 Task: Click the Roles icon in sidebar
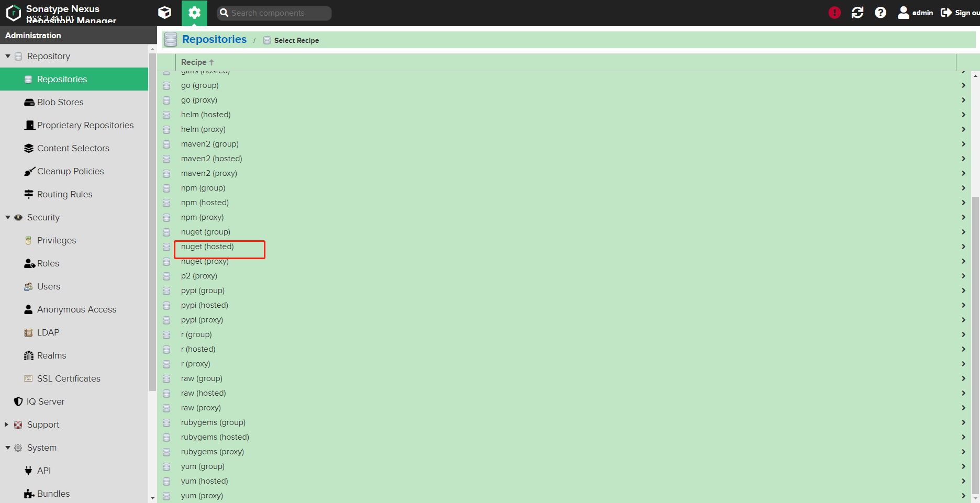(29, 263)
